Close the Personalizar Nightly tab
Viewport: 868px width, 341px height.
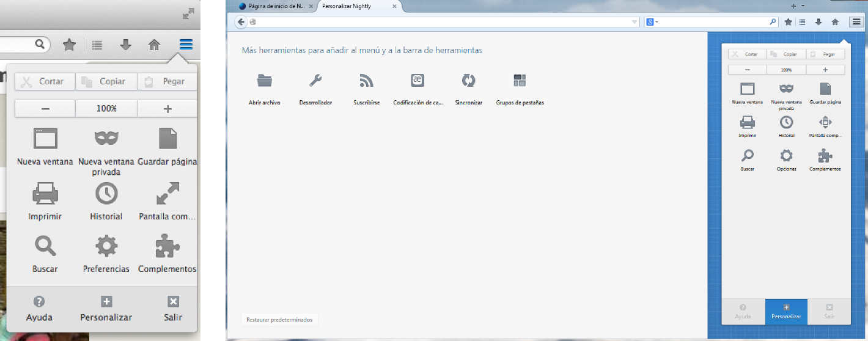pyautogui.click(x=394, y=6)
